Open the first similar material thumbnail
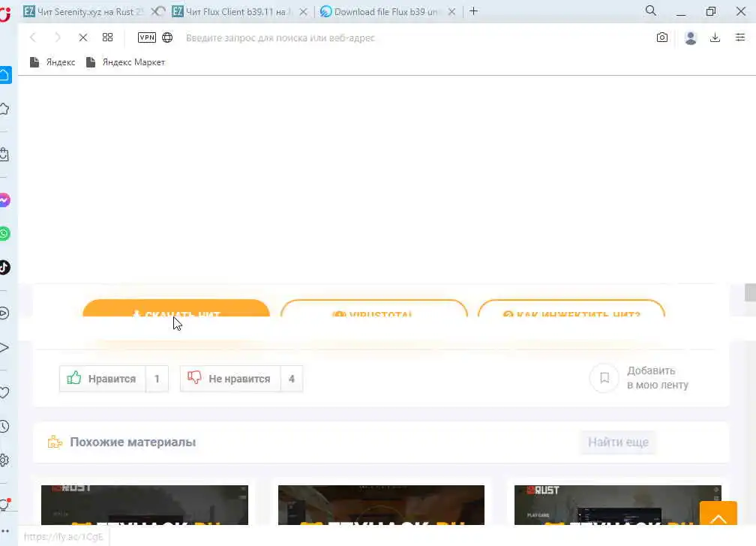Screen dimensions: 756x546 [x=145, y=505]
